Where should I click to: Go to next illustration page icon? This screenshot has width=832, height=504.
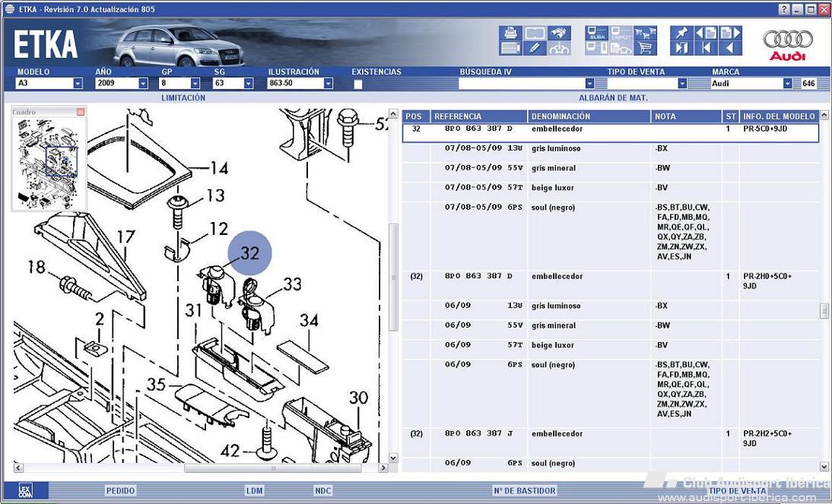[730, 33]
